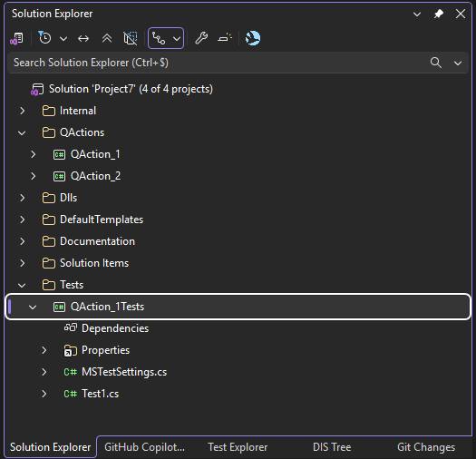Viewport: 476px width, 459px height.
Task: Select the Dependencies label
Action: tap(115, 328)
